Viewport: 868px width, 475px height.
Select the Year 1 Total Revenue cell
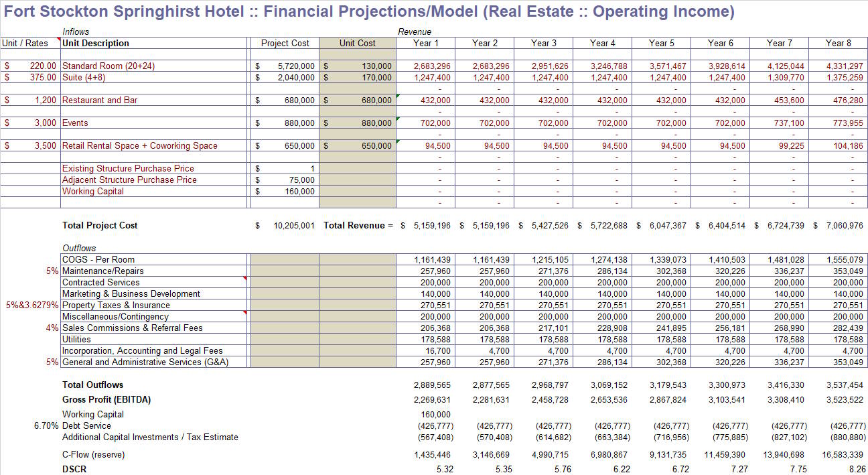tap(431, 226)
